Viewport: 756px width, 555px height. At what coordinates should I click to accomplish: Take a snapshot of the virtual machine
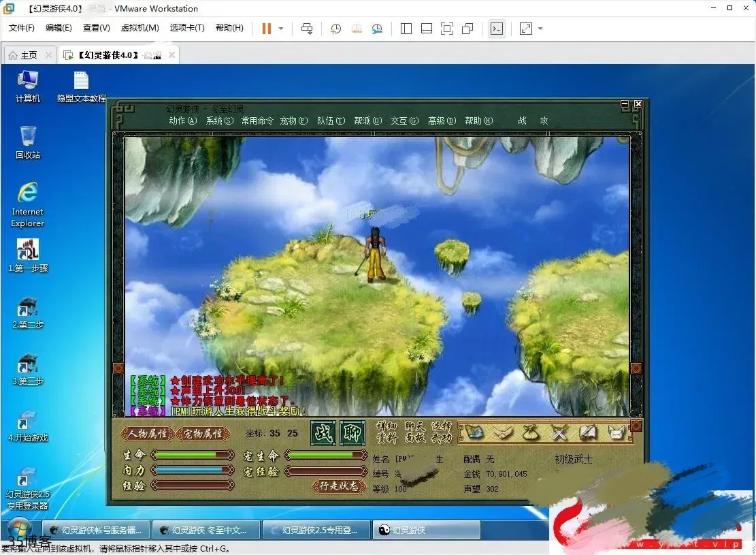click(x=335, y=29)
